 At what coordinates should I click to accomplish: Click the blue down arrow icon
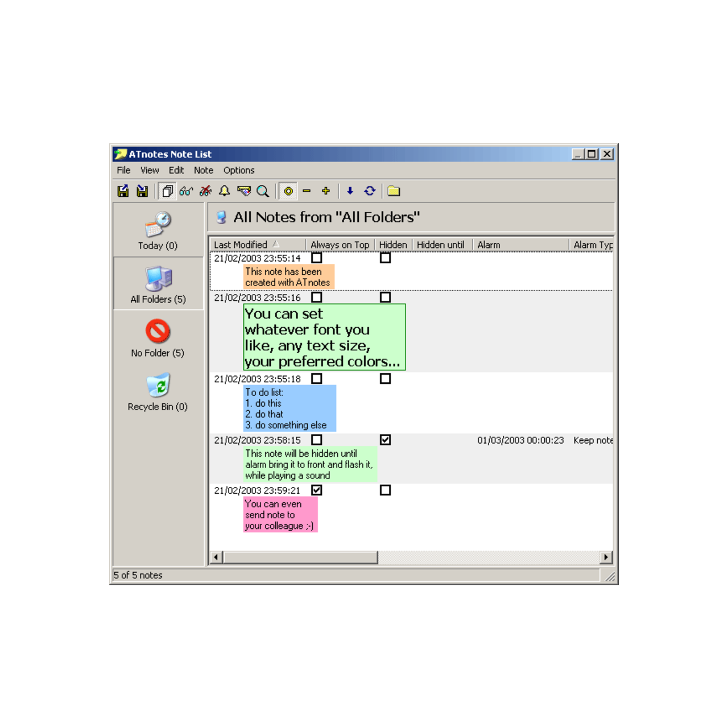[x=350, y=191]
